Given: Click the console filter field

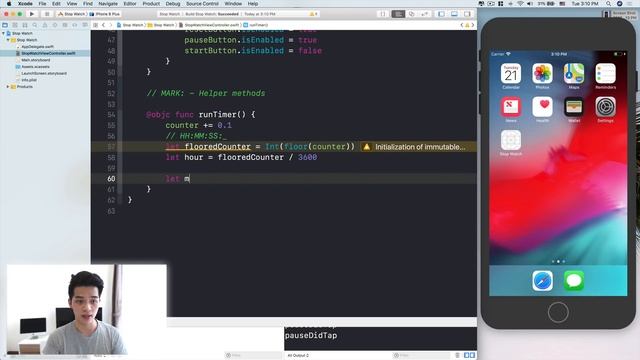Looking at the screenshot, I should 420,355.
